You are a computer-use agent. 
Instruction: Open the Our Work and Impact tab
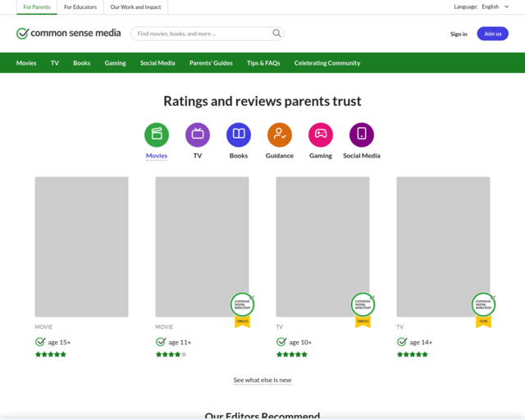click(x=135, y=7)
